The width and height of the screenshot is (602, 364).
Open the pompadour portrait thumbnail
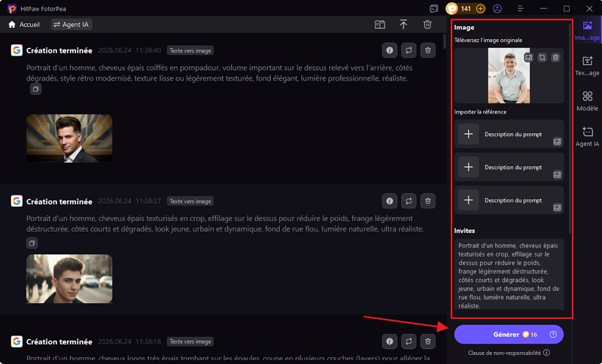point(69,138)
